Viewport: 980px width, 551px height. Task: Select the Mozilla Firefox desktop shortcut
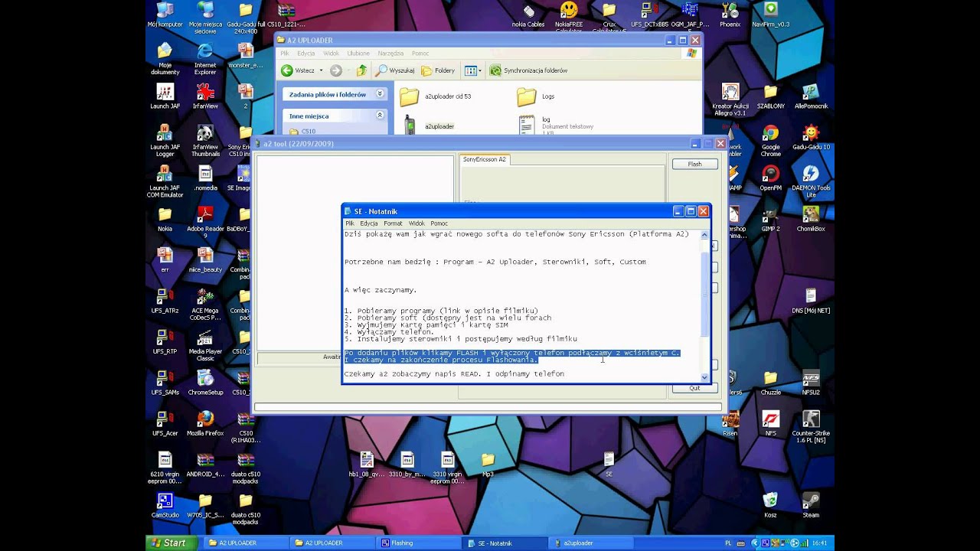(x=205, y=423)
